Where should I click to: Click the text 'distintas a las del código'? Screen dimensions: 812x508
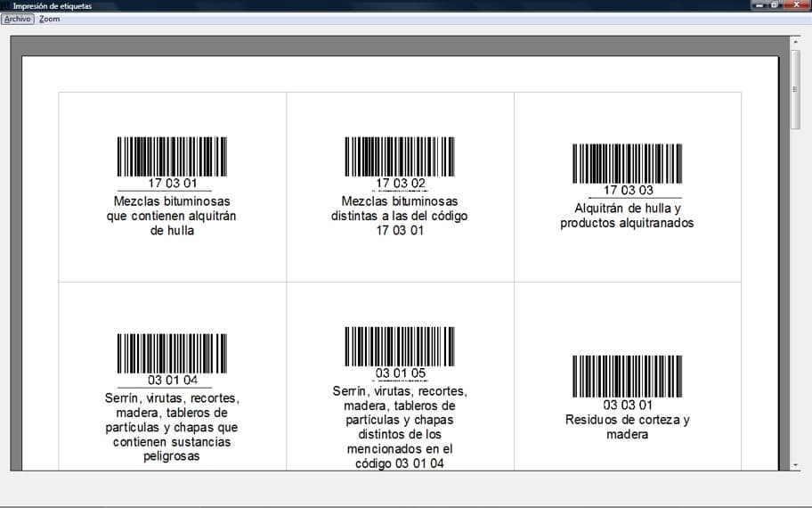[399, 217]
